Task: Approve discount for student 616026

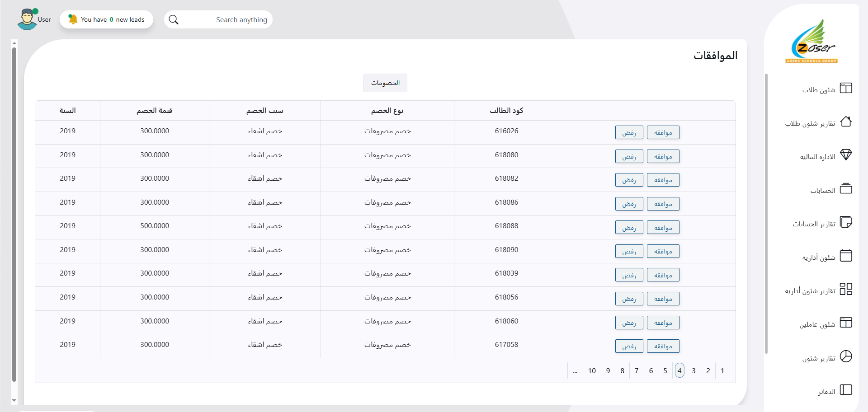Action: [663, 133]
